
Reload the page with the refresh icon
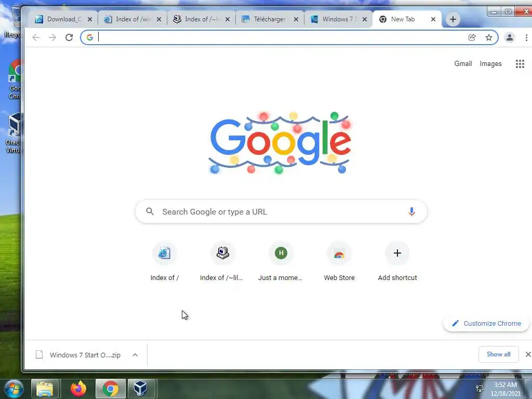click(69, 37)
